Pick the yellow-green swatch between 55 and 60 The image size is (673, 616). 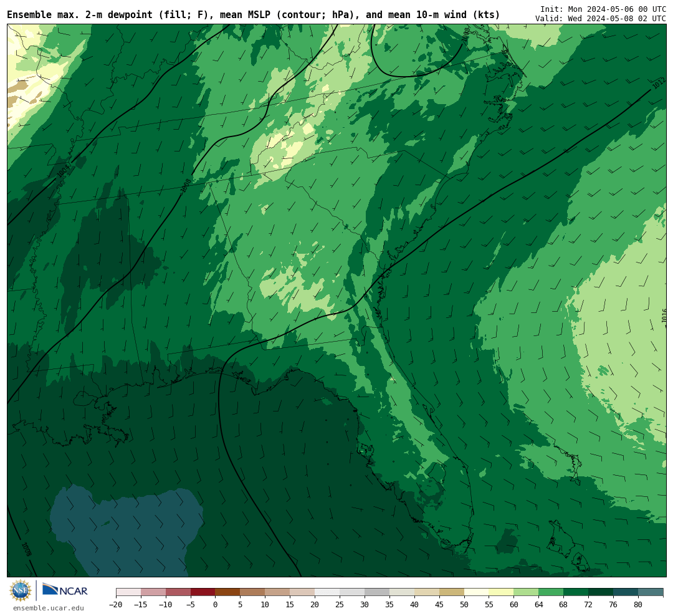pyautogui.click(x=501, y=592)
